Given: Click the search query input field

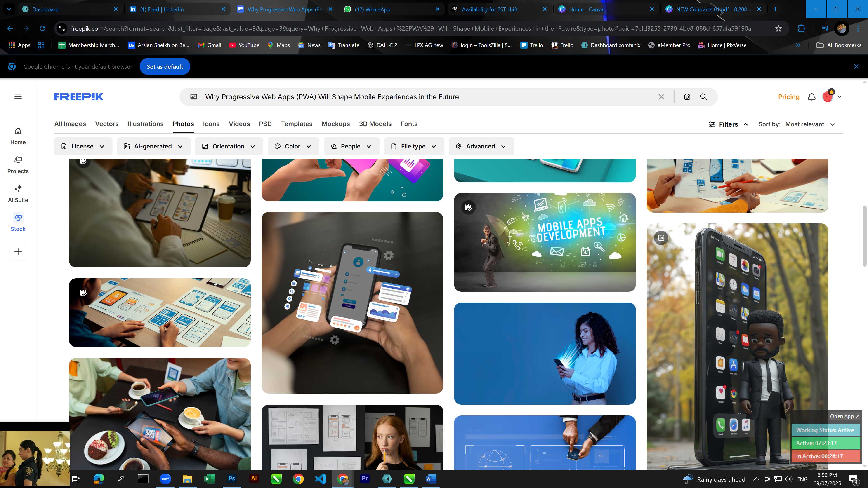Looking at the screenshot, I should point(428,97).
